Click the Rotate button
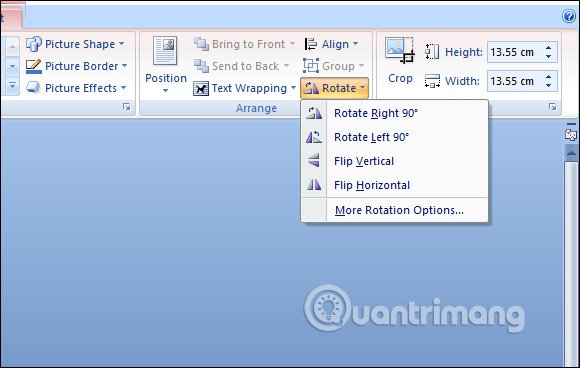The width and height of the screenshot is (580, 368). tap(334, 88)
